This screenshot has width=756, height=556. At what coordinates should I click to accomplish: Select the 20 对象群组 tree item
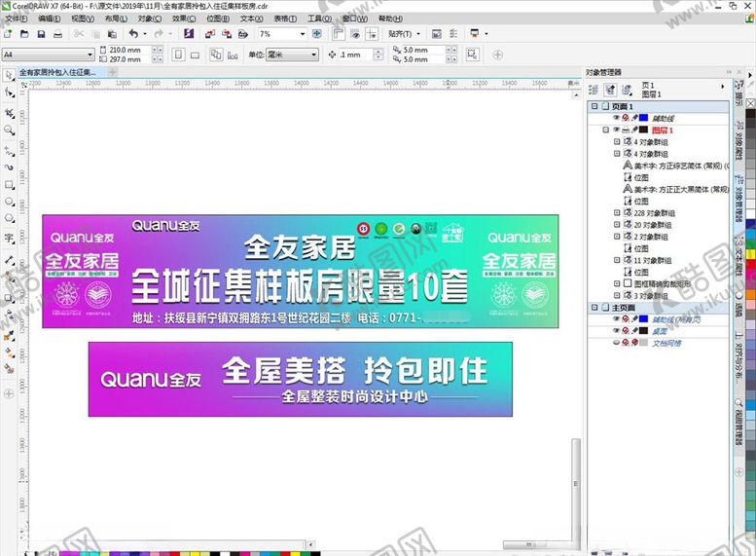tap(653, 224)
